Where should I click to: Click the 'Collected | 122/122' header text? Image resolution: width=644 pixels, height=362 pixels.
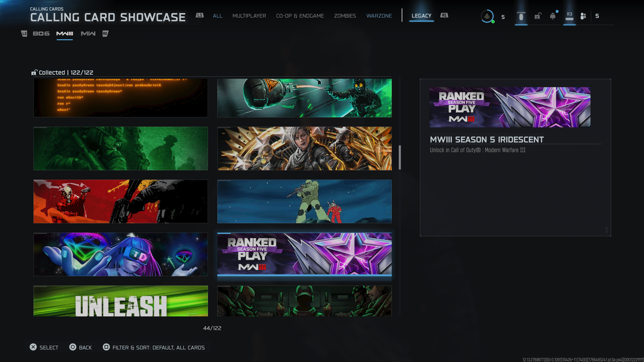(x=66, y=72)
